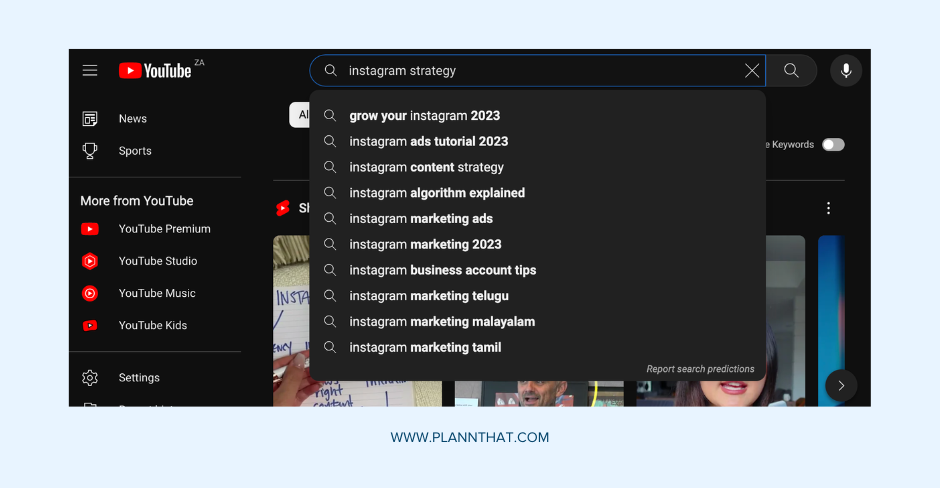Open News from the sidebar

click(x=132, y=119)
